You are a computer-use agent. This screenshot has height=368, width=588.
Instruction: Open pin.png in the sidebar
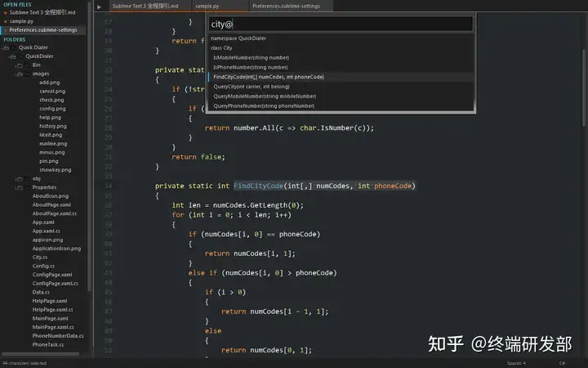click(49, 161)
